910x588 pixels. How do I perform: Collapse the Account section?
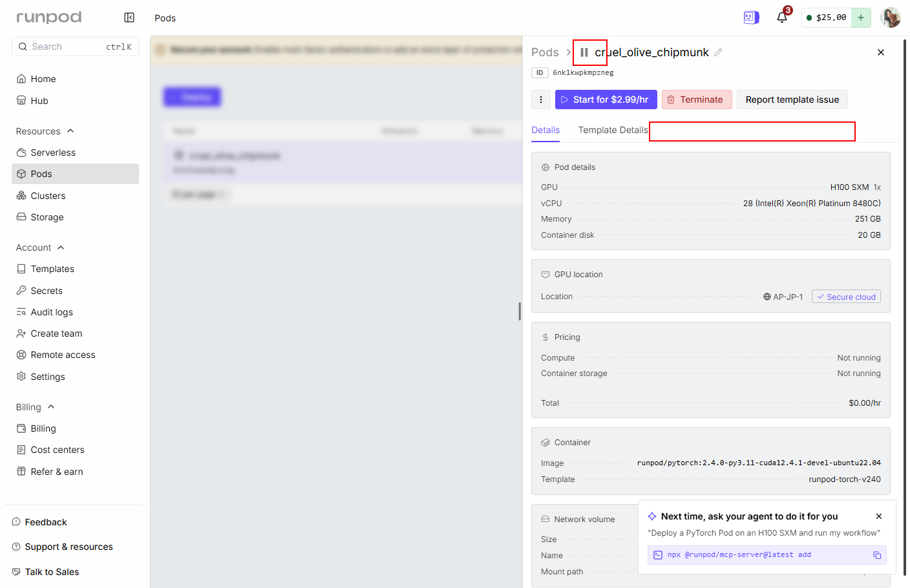(x=40, y=247)
